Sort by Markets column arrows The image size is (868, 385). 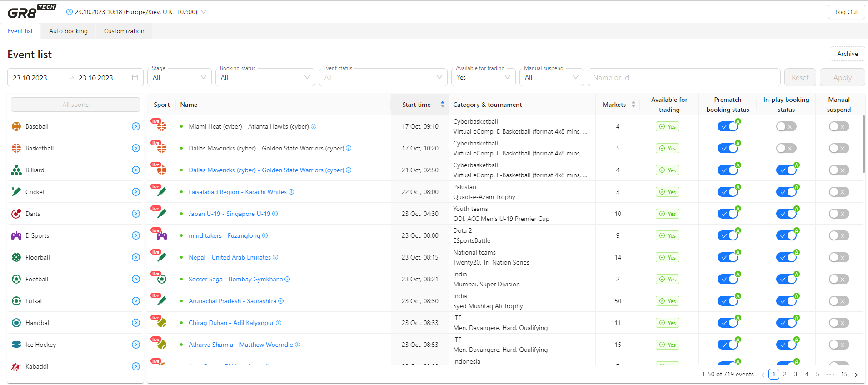(x=634, y=105)
